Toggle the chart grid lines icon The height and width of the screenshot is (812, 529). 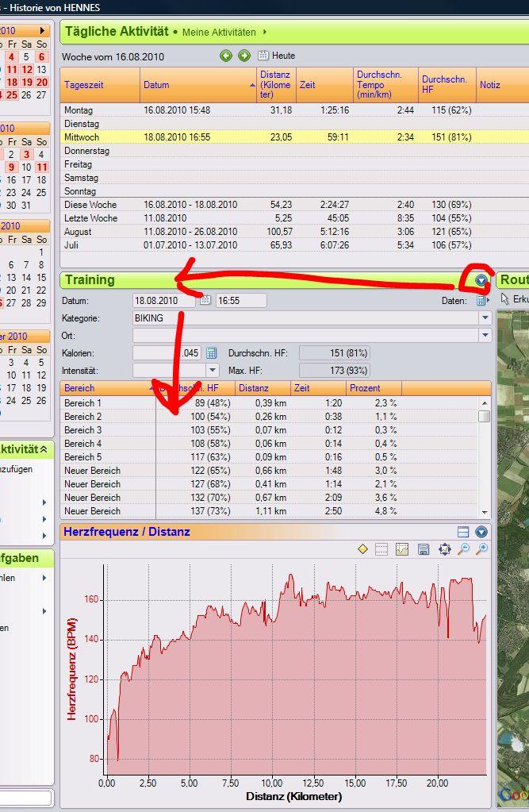(381, 549)
